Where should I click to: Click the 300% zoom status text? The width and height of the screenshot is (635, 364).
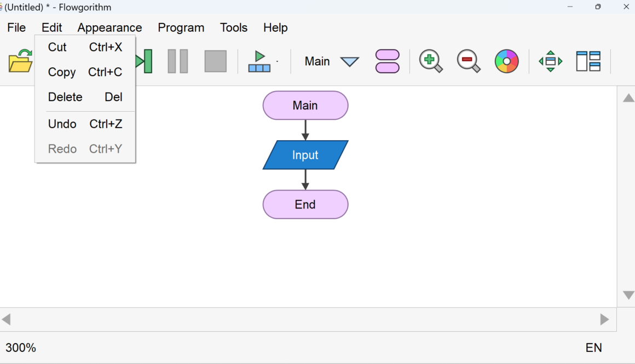[21, 348]
